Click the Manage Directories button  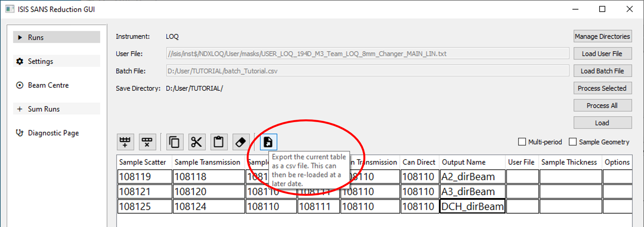click(x=602, y=36)
